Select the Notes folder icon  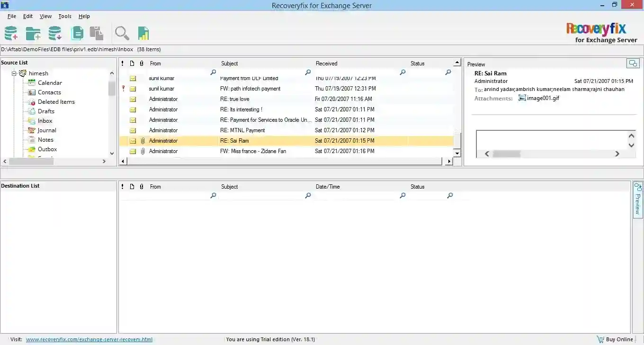32,139
